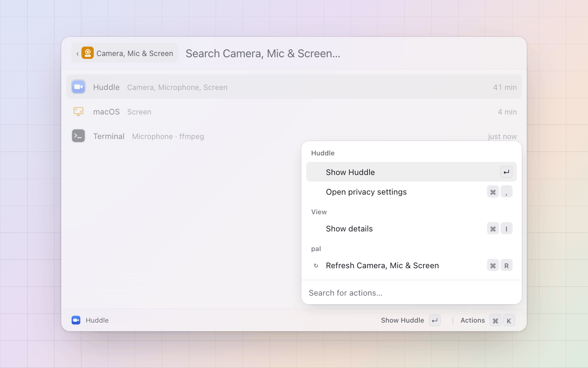Click the Terminal app icon
The width and height of the screenshot is (588, 368).
pyautogui.click(x=78, y=136)
